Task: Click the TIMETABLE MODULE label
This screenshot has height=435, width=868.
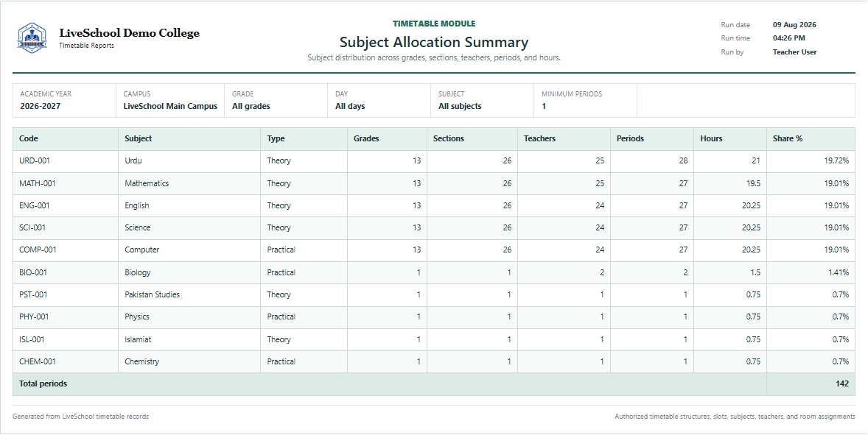Action: pyautogui.click(x=434, y=24)
